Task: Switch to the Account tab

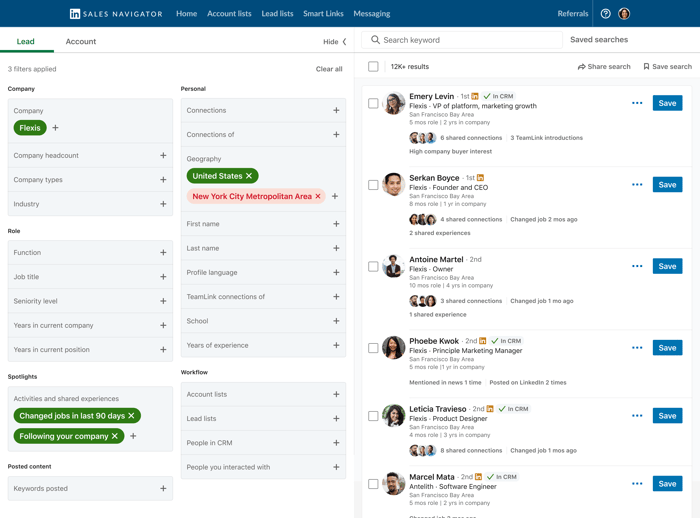Action: click(x=81, y=42)
